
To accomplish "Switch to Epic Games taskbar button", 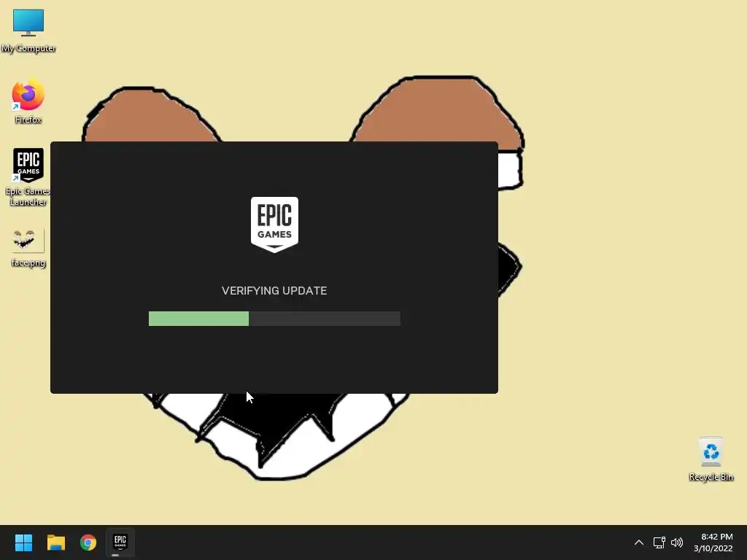I will pos(120,542).
